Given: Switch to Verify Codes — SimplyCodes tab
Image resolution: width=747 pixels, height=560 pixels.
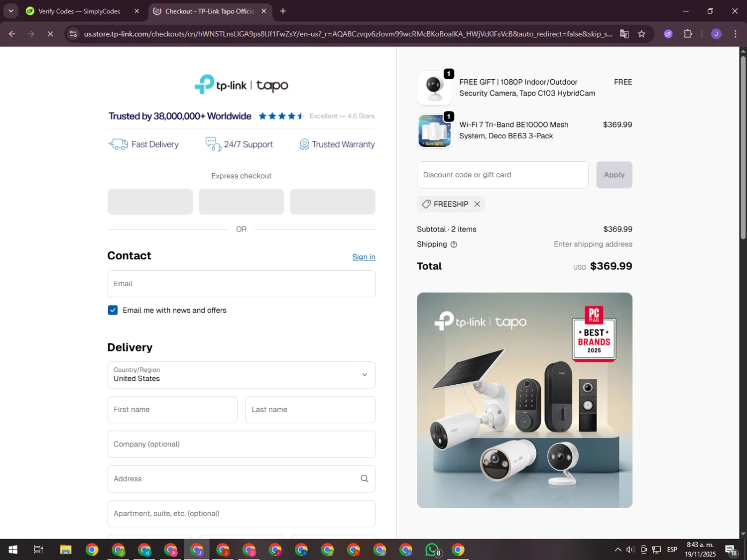Looking at the screenshot, I should click(79, 11).
